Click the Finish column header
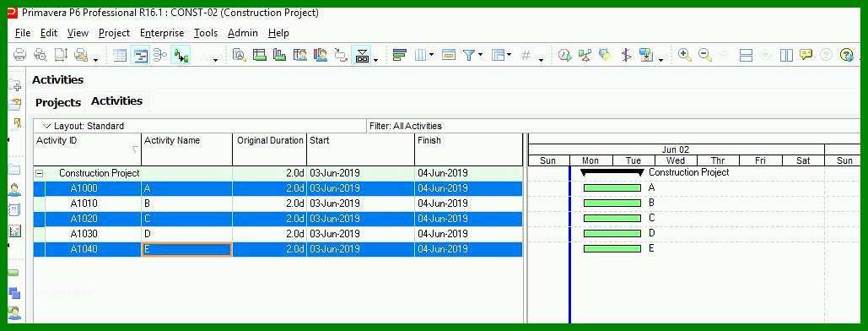 468,149
